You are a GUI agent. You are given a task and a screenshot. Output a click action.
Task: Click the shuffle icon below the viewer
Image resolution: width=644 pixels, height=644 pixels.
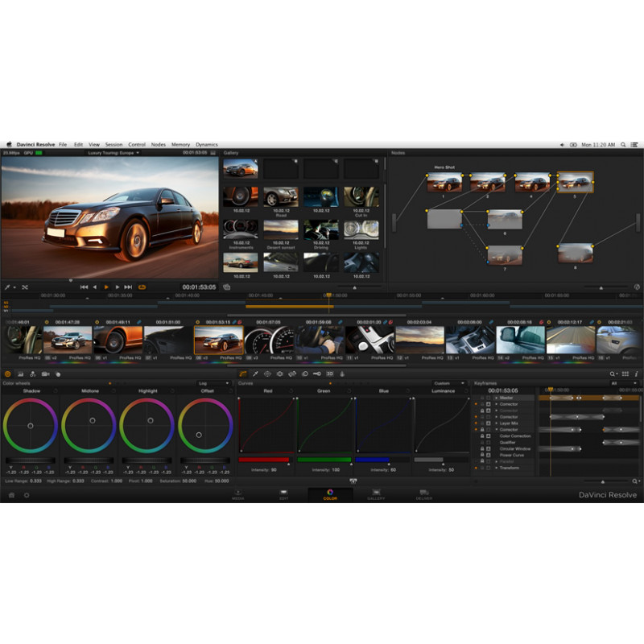coord(25,287)
